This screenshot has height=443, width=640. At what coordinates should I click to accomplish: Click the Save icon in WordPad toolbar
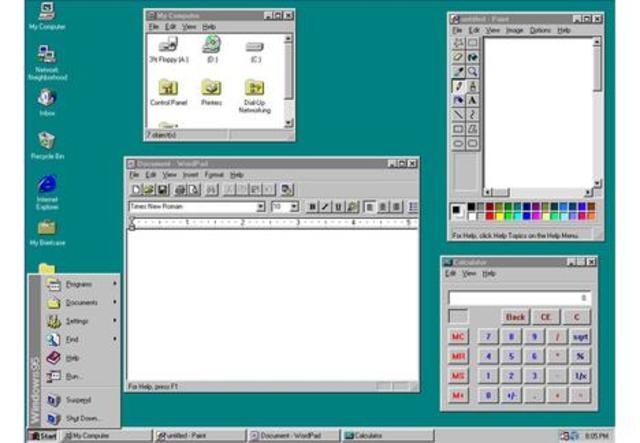click(162, 189)
